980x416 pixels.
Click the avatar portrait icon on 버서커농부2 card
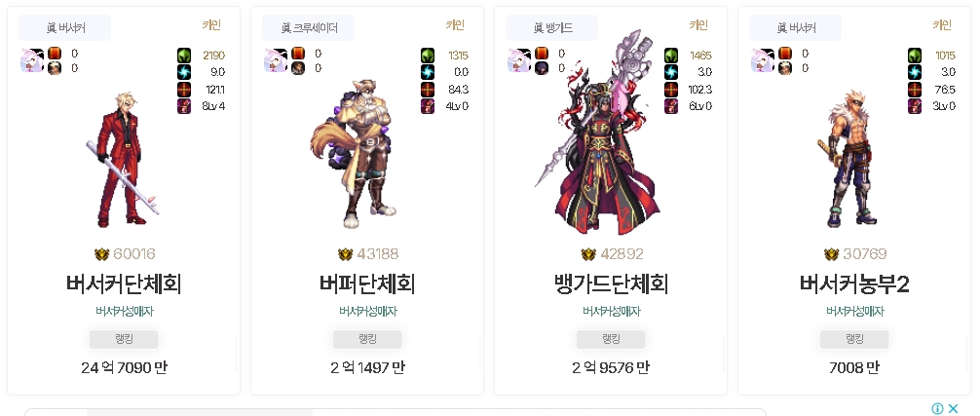click(763, 60)
